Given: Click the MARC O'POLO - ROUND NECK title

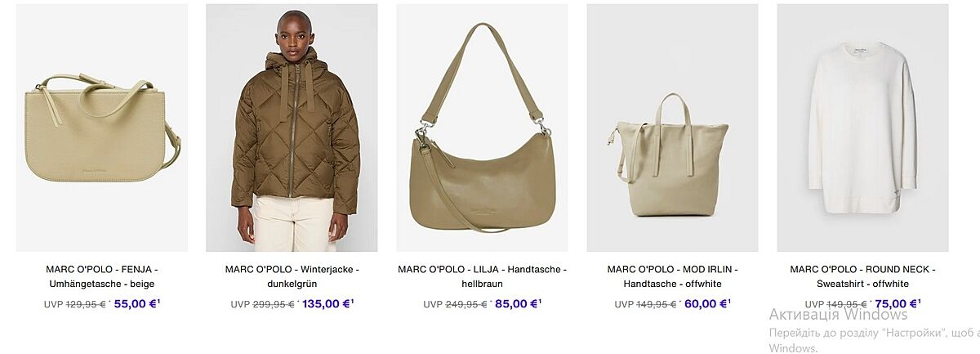Looking at the screenshot, I should point(862,276).
